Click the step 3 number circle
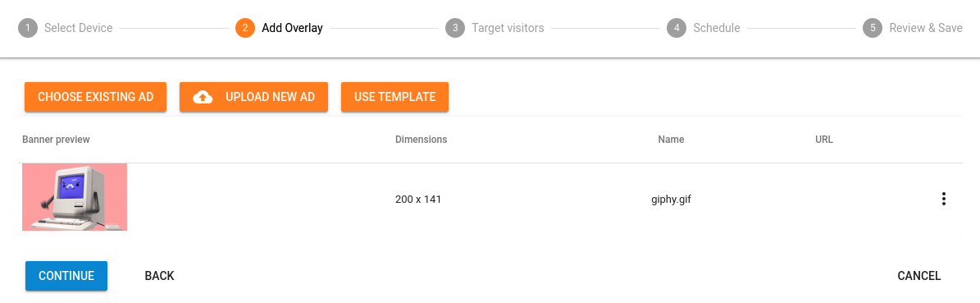Viewport: 980px width, 303px height. [455, 28]
